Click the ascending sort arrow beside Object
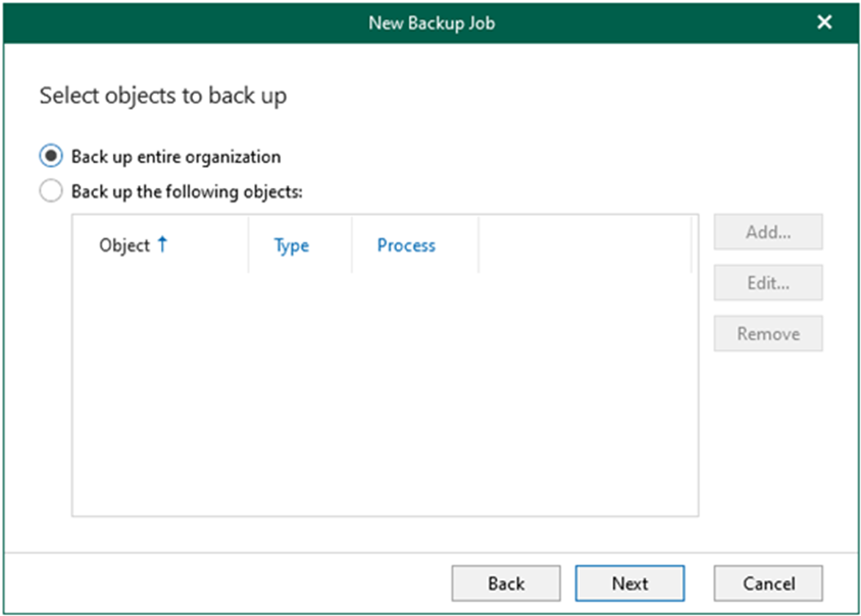Image resolution: width=861 pixels, height=616 pixels. [x=162, y=244]
